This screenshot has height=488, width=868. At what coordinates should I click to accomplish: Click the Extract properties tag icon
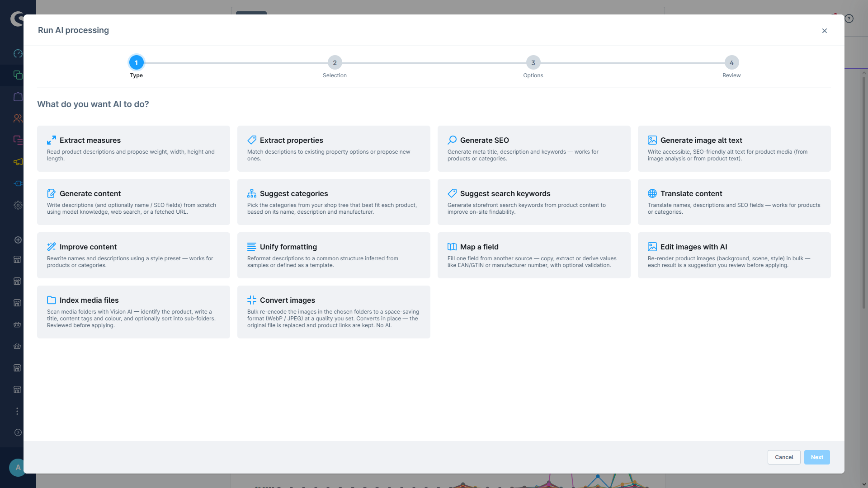[x=252, y=140]
